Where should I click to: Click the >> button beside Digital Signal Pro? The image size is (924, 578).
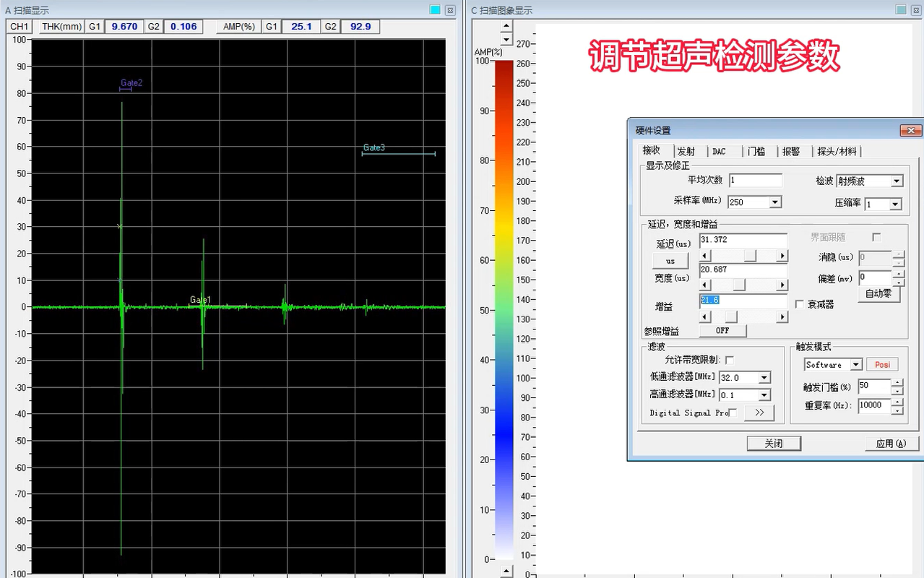click(x=759, y=413)
